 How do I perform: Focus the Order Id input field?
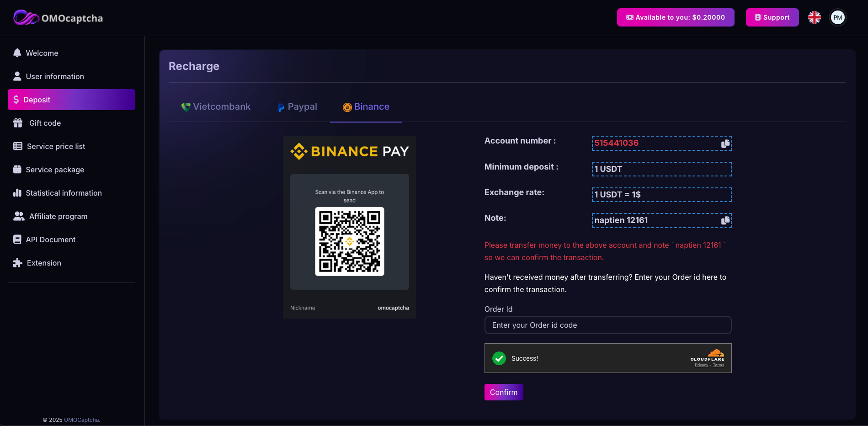pos(608,325)
